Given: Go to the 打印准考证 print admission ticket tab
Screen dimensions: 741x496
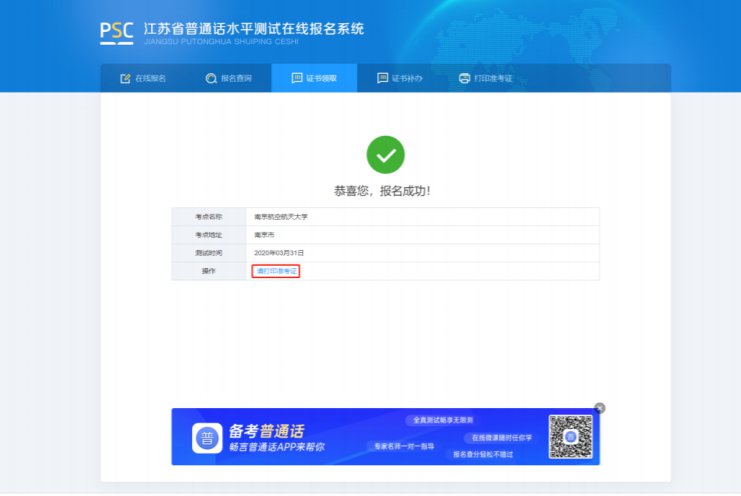Looking at the screenshot, I should click(486, 78).
